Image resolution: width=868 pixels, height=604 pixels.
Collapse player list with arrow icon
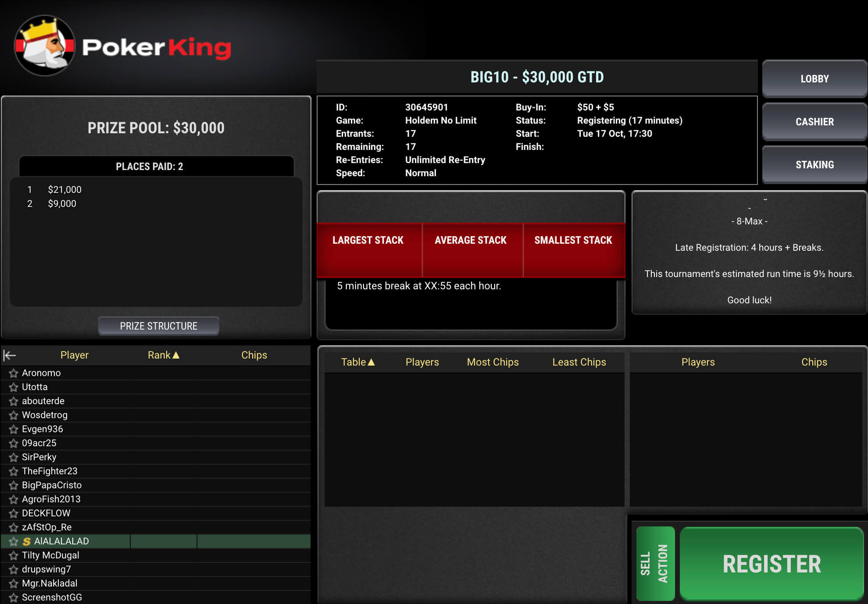[10, 355]
